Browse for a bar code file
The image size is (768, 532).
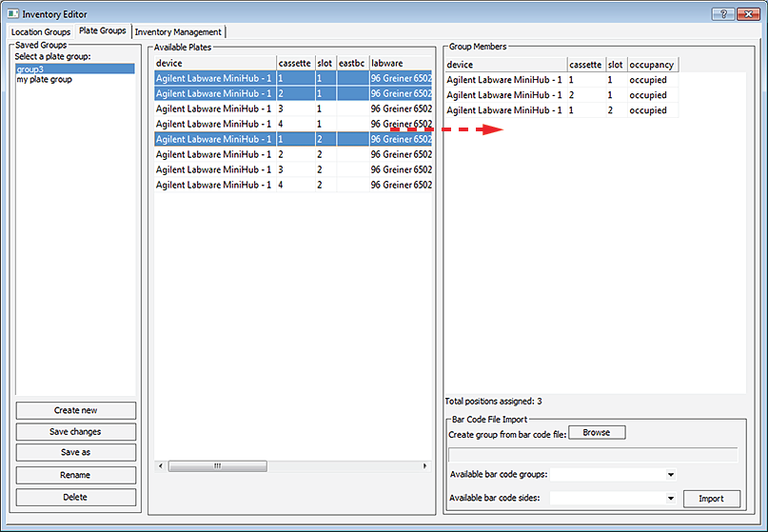click(x=597, y=433)
